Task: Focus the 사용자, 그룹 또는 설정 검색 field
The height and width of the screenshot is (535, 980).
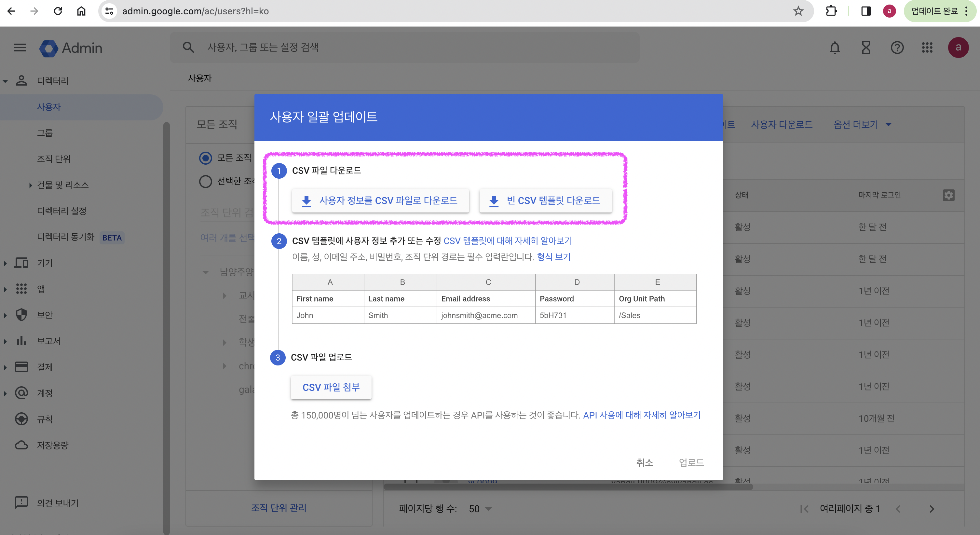Action: tap(404, 47)
